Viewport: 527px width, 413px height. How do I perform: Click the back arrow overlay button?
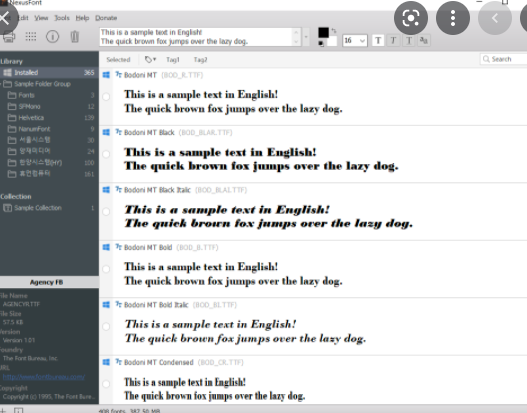pos(495,18)
